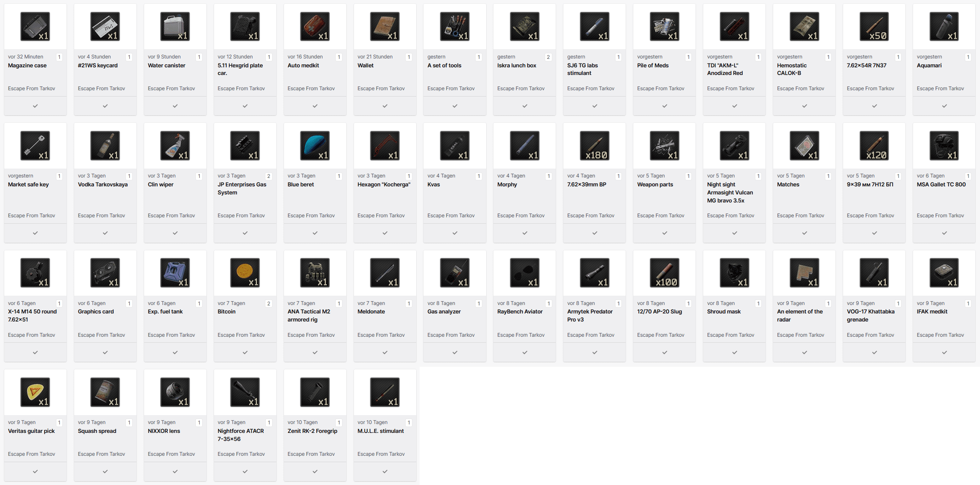Click the Clin wiper spray icon

point(175,146)
